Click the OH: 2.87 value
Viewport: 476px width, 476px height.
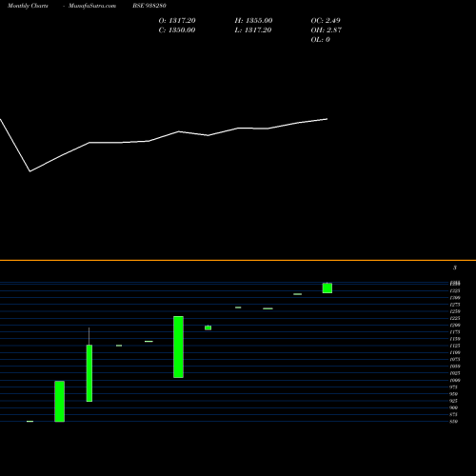pyautogui.click(x=327, y=30)
